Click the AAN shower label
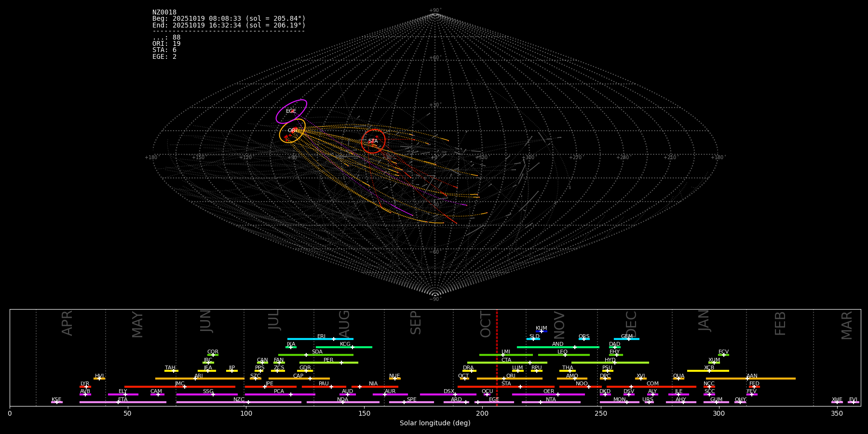 (752, 376)
